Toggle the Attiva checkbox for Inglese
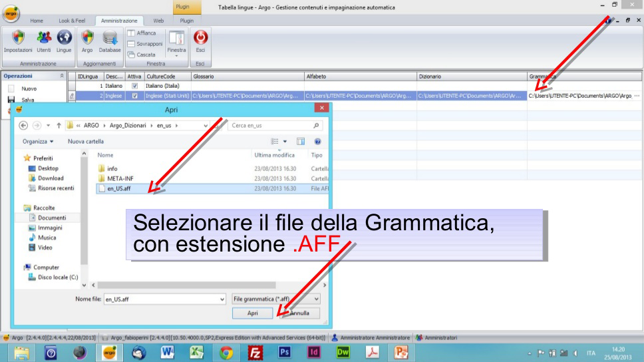The height and width of the screenshot is (362, 644). 134,96
